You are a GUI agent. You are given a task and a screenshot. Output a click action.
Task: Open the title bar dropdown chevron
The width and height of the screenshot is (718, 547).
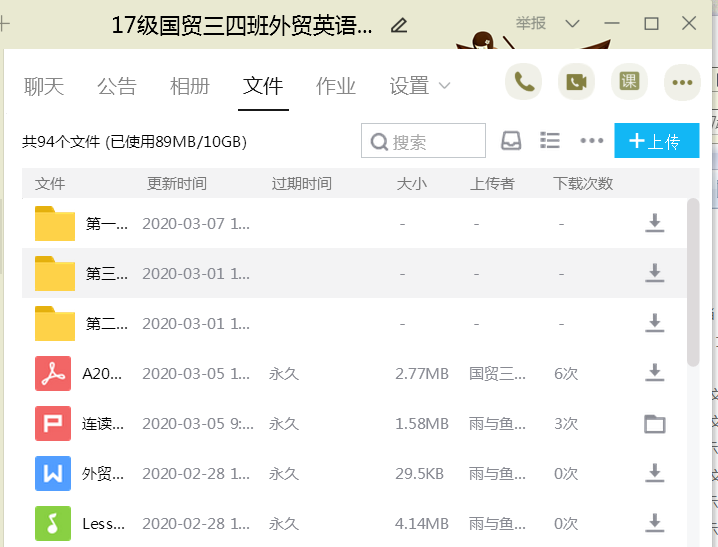[x=572, y=24]
